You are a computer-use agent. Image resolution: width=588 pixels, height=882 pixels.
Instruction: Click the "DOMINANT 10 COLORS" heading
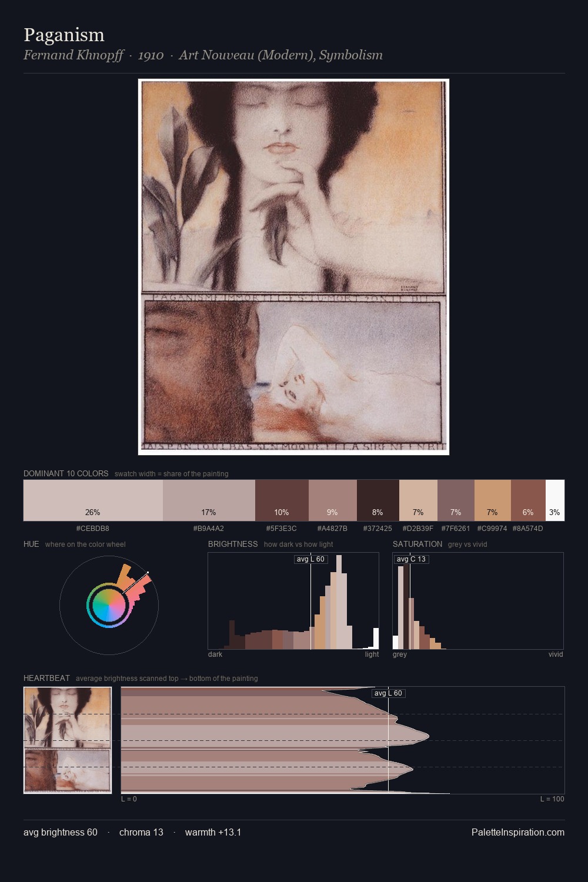click(66, 473)
